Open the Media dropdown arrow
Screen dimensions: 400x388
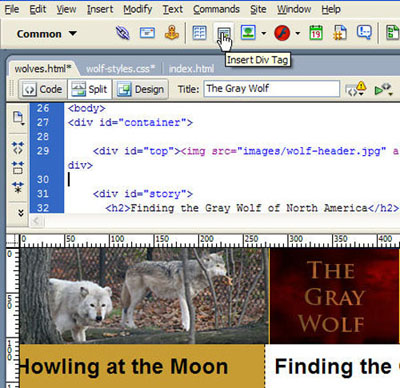[297, 33]
